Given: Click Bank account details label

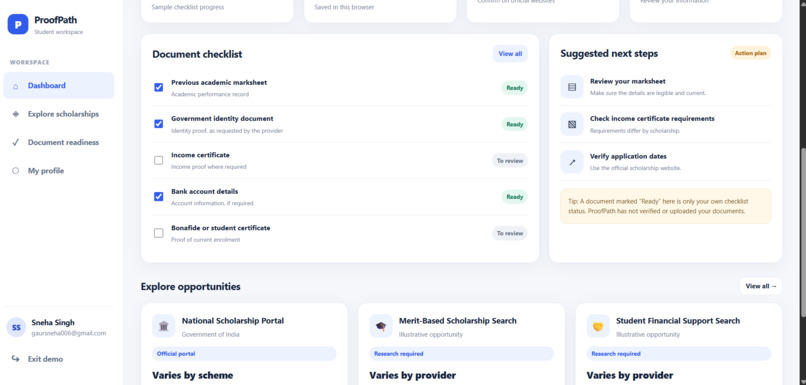Looking at the screenshot, I should coord(205,192).
